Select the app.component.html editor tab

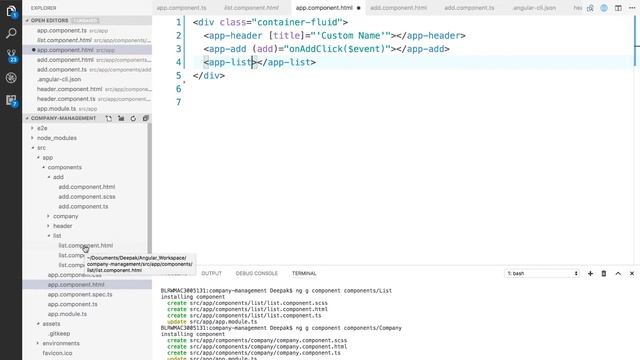324,8
